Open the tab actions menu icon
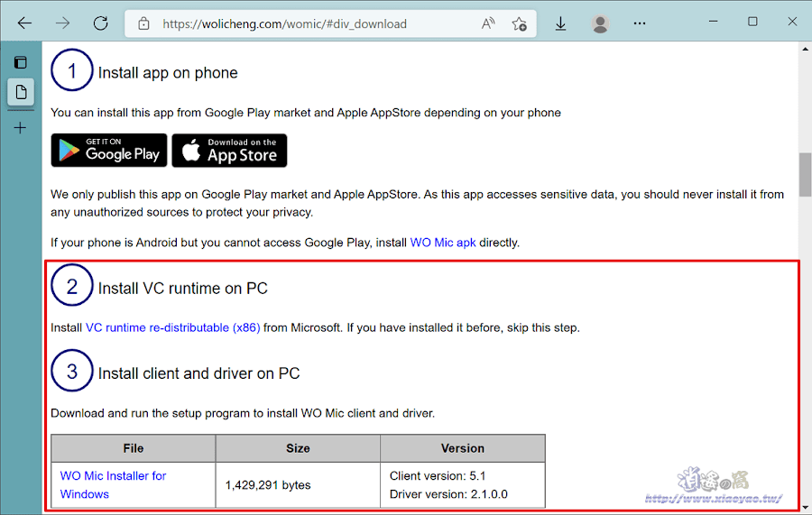This screenshot has width=812, height=515. tap(21, 62)
